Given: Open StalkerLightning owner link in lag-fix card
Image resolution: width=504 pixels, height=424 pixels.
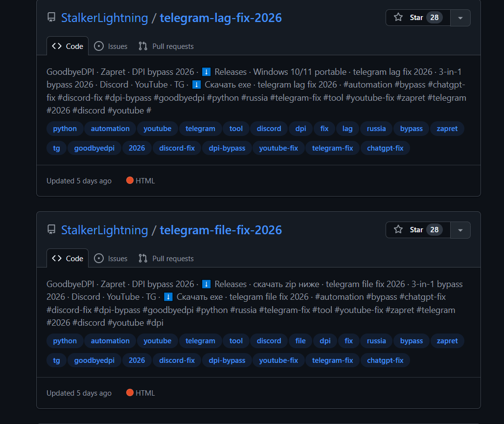Looking at the screenshot, I should (104, 18).
